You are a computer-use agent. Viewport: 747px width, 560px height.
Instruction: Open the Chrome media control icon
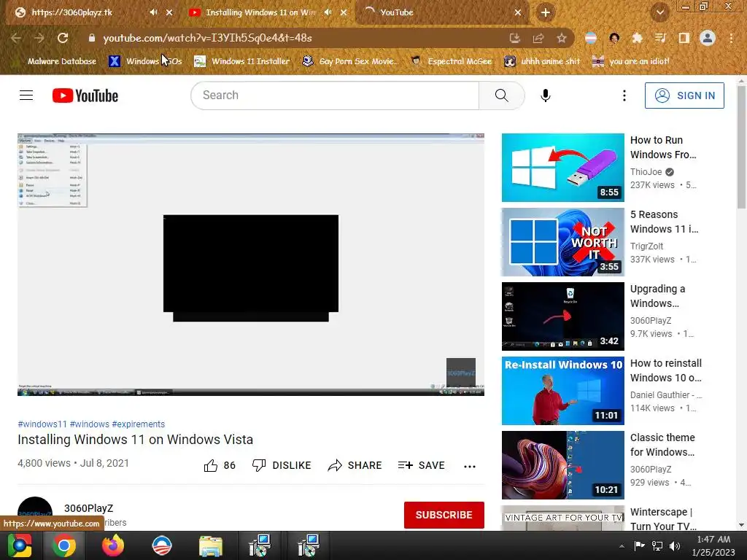tap(660, 38)
